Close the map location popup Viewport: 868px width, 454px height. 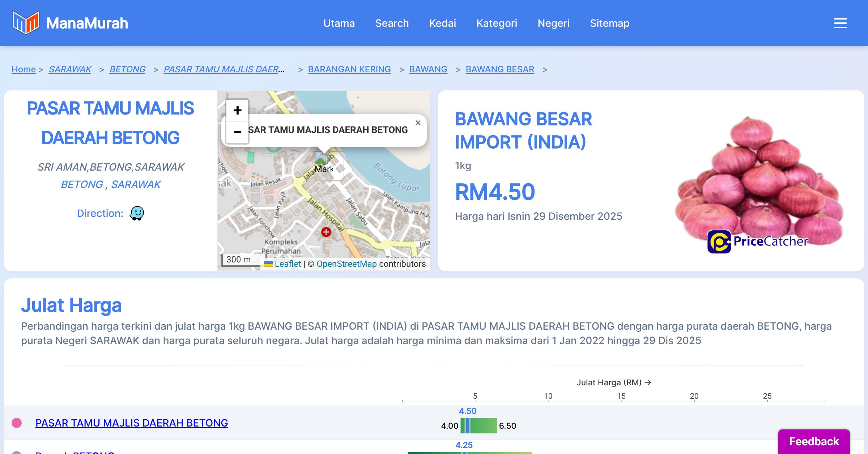point(418,123)
